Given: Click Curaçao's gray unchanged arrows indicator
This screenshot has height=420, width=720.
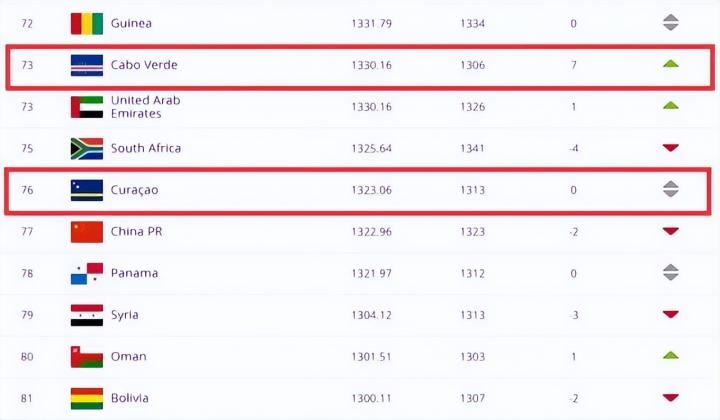Looking at the screenshot, I should point(670,189).
